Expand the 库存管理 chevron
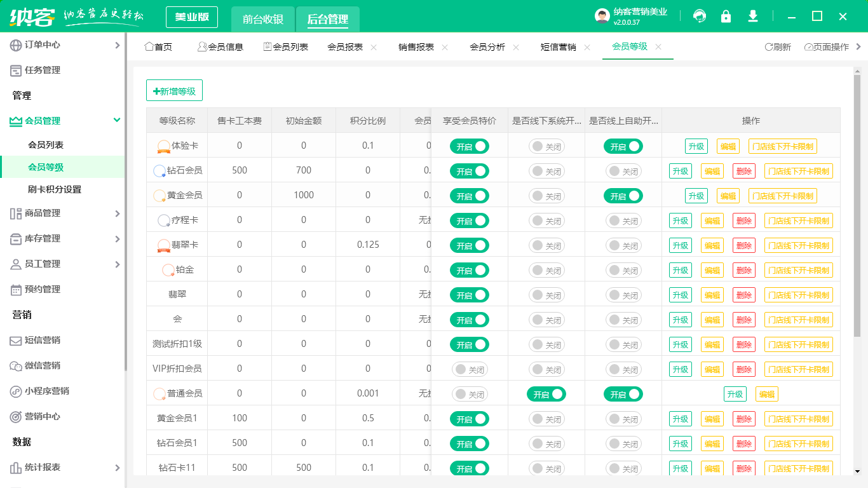This screenshot has width=868, height=488. click(x=117, y=239)
